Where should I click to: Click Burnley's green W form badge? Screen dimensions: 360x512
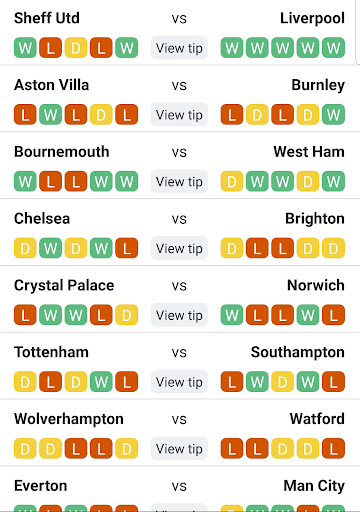pyautogui.click(x=333, y=115)
